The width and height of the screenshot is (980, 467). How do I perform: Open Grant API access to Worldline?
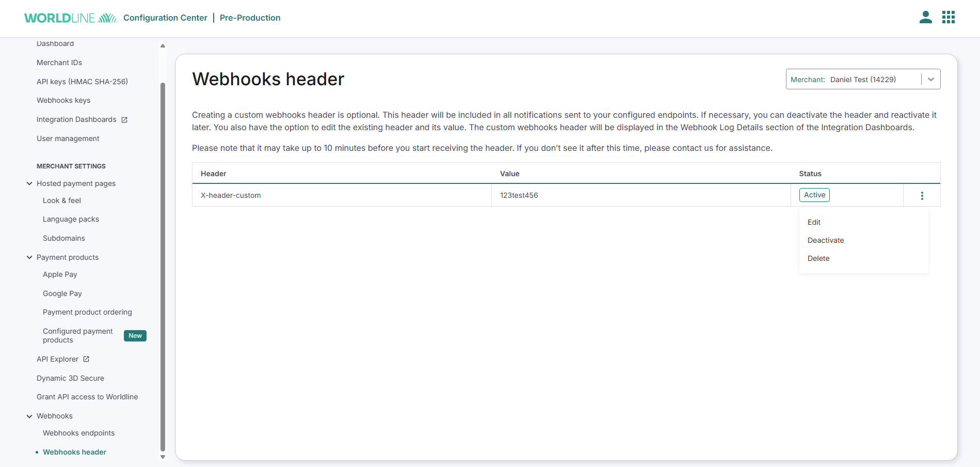click(87, 397)
